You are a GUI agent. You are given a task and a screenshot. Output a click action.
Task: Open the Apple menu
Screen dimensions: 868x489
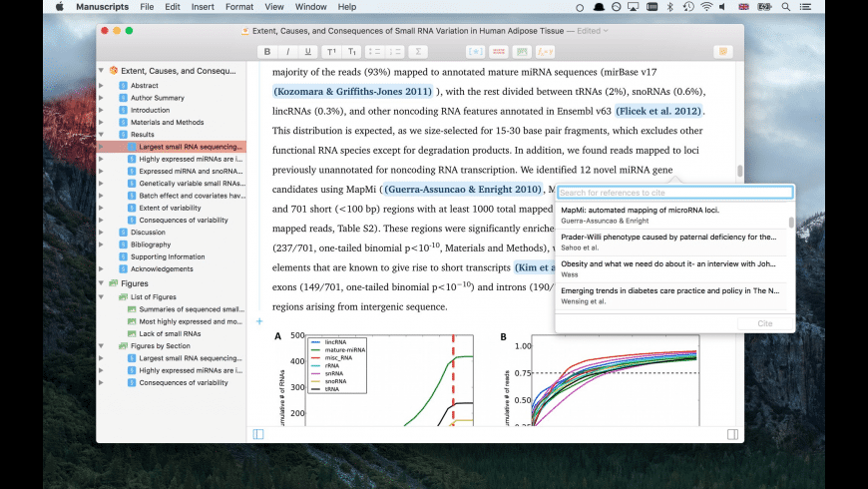click(59, 7)
